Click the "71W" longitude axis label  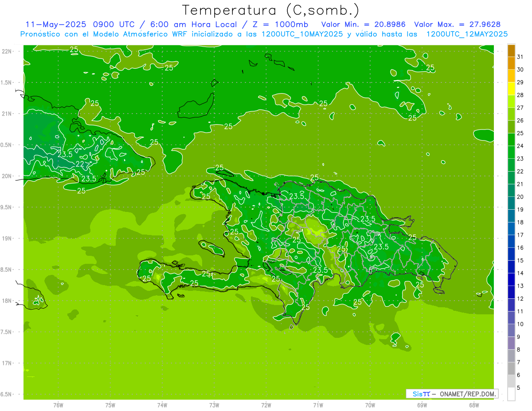[x=318, y=405]
